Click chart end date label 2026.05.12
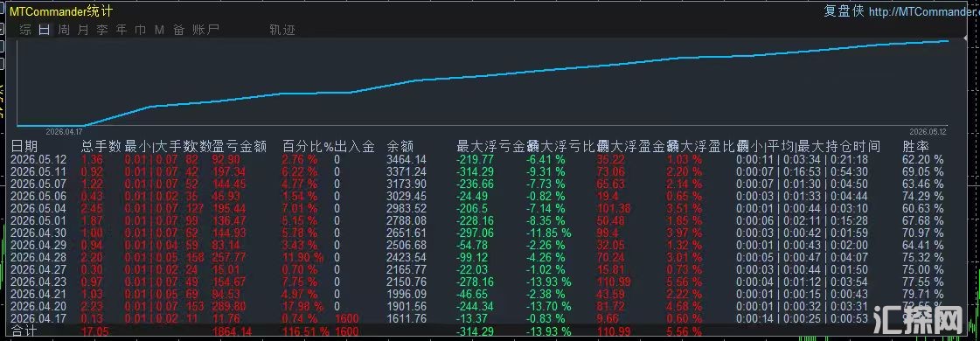The image size is (980, 341). [x=928, y=132]
